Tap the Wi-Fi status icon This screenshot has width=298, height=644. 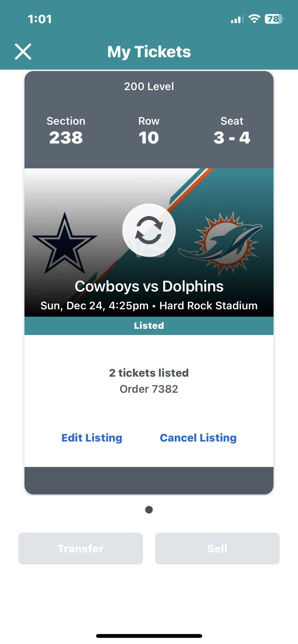coord(254,19)
